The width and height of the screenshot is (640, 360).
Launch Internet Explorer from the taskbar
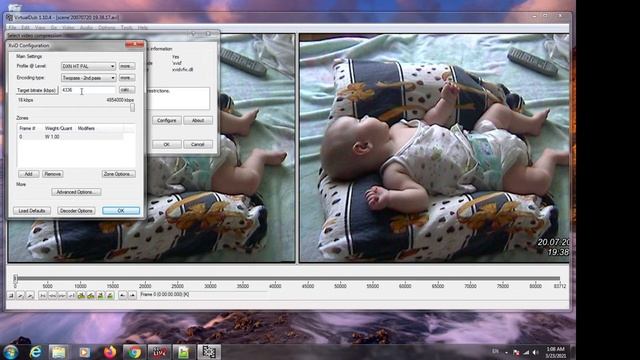pos(36,352)
